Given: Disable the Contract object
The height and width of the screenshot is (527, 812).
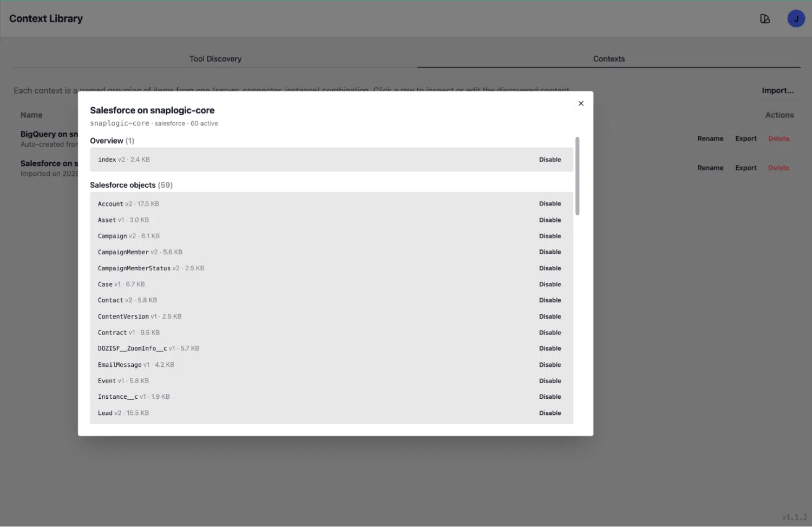Looking at the screenshot, I should tap(550, 333).
